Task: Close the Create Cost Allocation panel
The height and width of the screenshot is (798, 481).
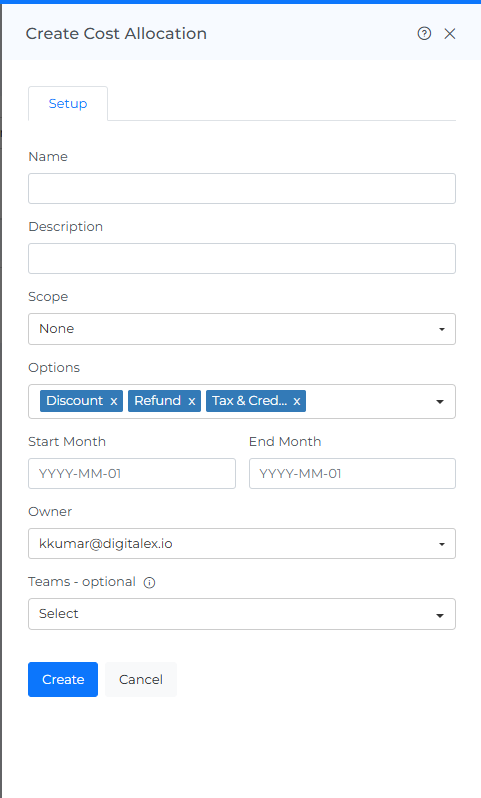Action: [x=449, y=34]
